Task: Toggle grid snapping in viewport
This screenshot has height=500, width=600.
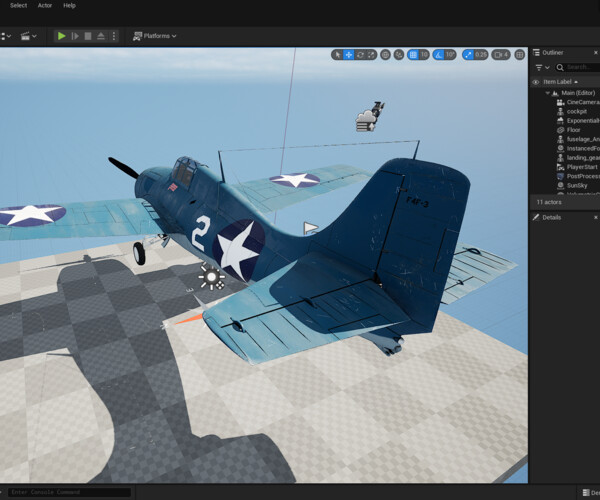Action: (413, 55)
